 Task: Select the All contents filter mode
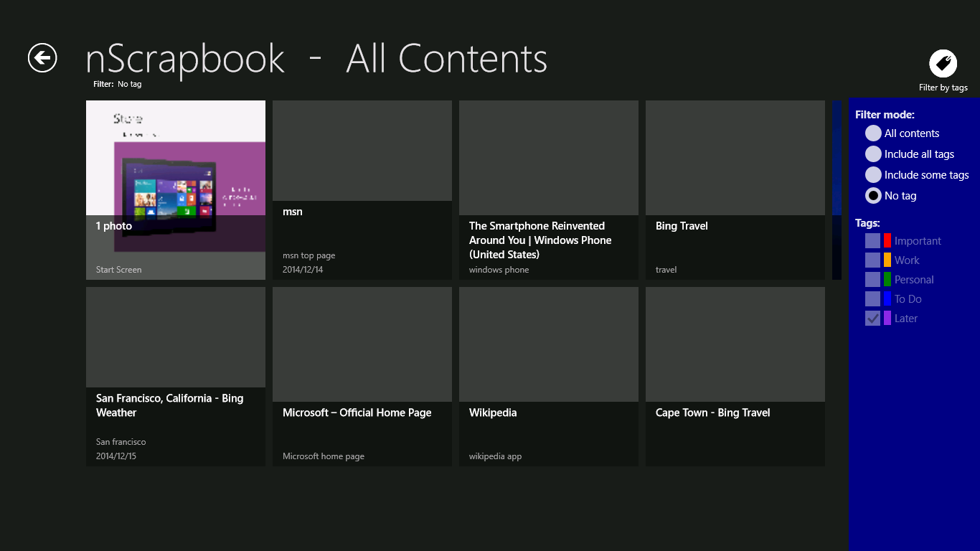point(873,133)
